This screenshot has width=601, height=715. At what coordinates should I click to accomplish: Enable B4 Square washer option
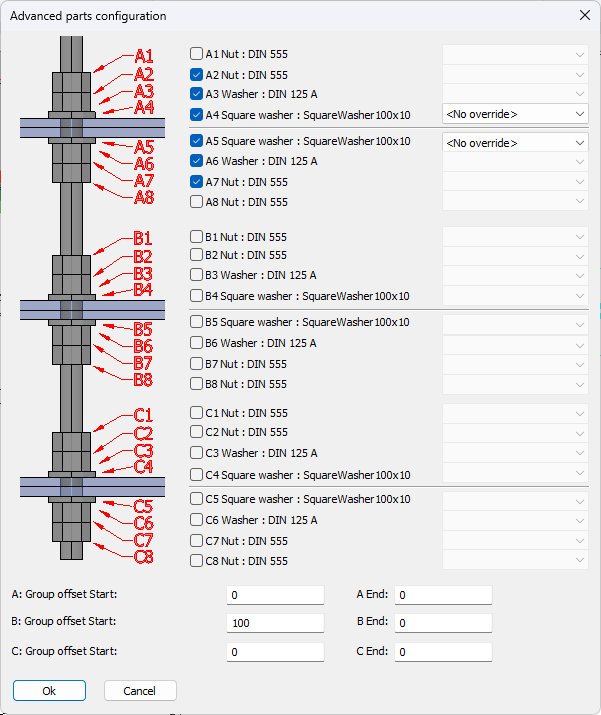click(197, 296)
